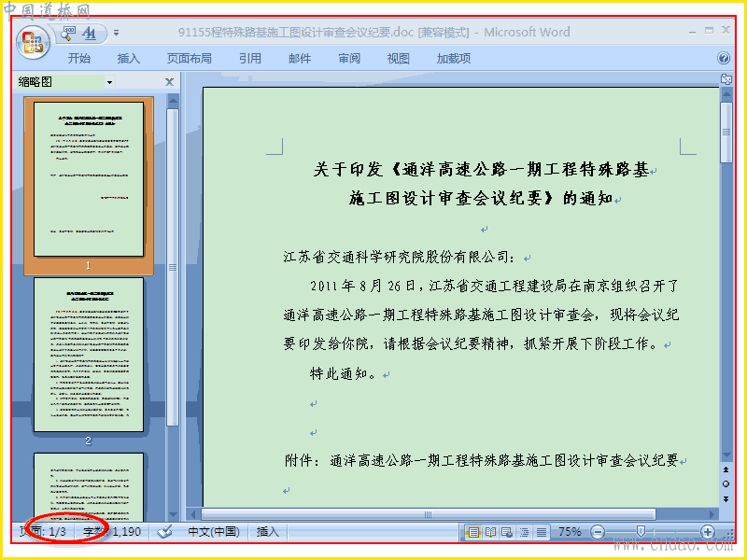
Task: Open the 审阅 ribbon tab
Action: [349, 58]
